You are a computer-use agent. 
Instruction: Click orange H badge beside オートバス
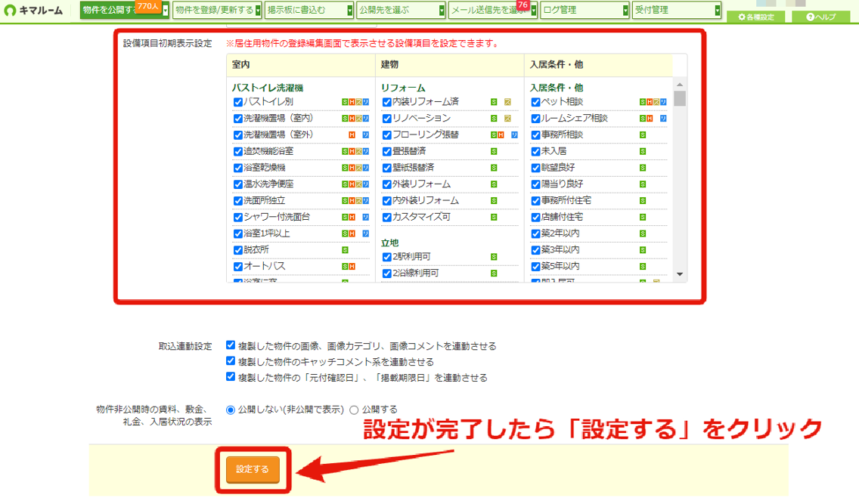tap(352, 266)
